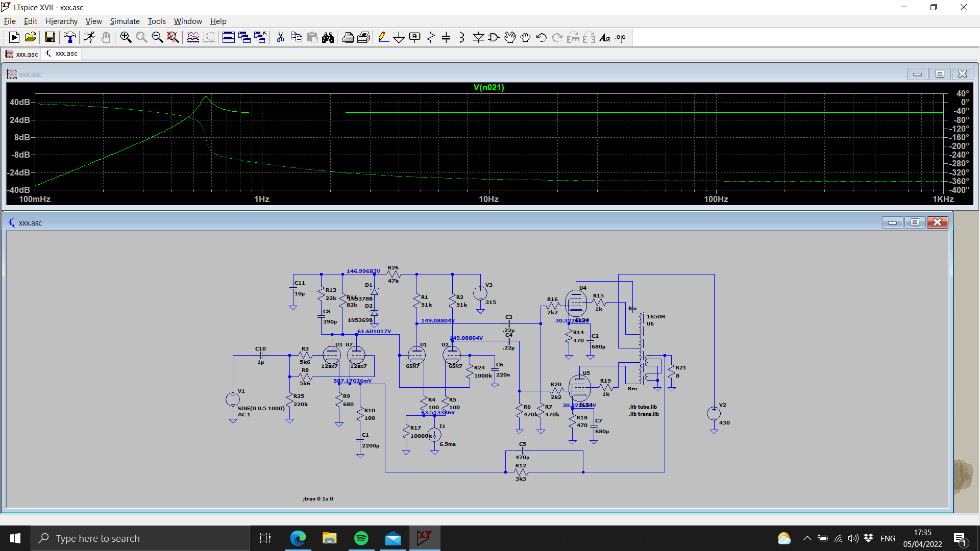Image resolution: width=980 pixels, height=551 pixels.
Task: Open the Edit menu
Action: pyautogui.click(x=31, y=21)
